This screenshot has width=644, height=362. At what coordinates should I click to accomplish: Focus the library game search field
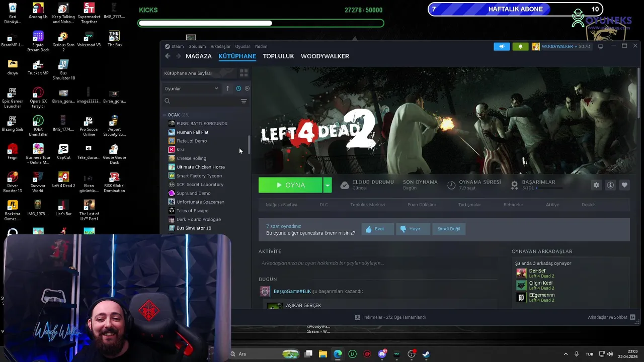(201, 101)
